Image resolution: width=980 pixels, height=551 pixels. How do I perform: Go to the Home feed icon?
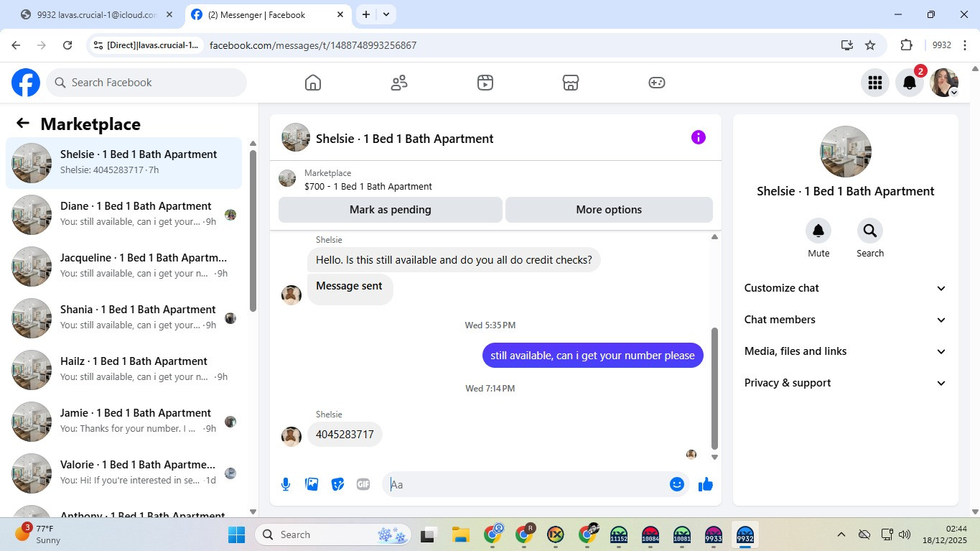pyautogui.click(x=313, y=83)
